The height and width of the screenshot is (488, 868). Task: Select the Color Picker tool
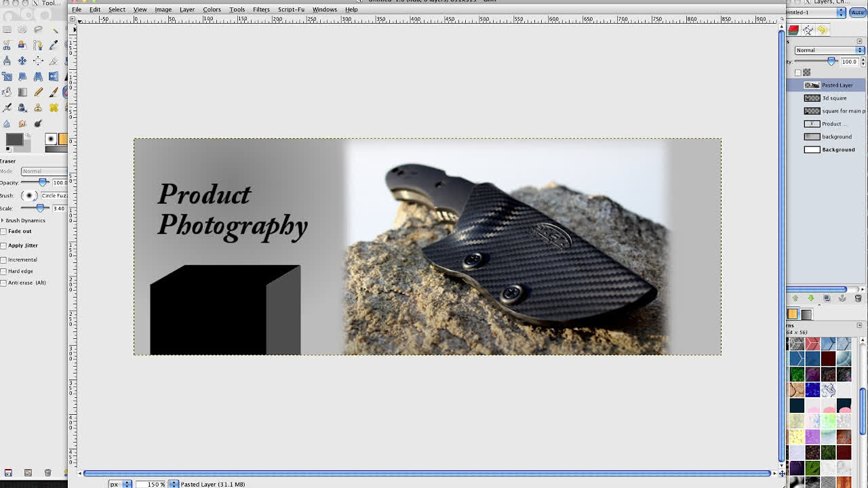point(54,45)
